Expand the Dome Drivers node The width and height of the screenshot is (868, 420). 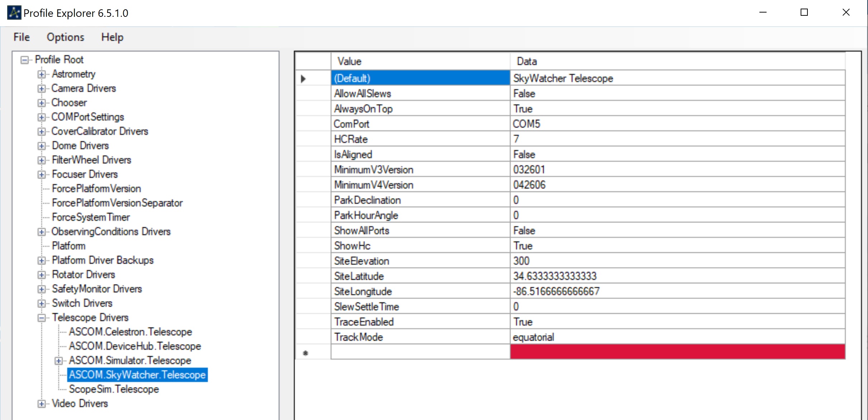pyautogui.click(x=42, y=146)
